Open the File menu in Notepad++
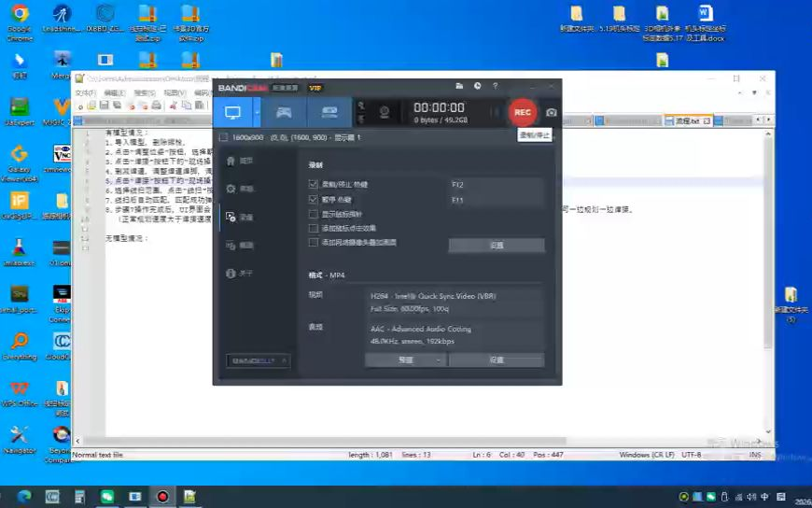812x508 pixels. coord(86,92)
